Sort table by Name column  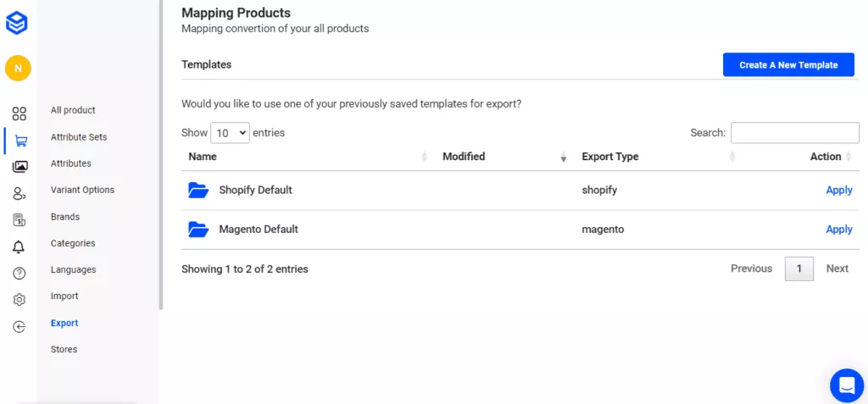point(203,157)
